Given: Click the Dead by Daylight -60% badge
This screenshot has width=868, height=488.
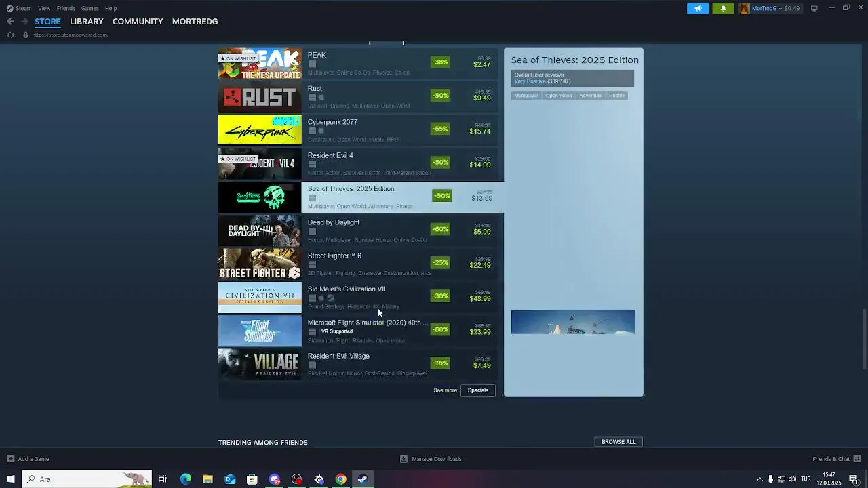Looking at the screenshot, I should click(x=440, y=229).
